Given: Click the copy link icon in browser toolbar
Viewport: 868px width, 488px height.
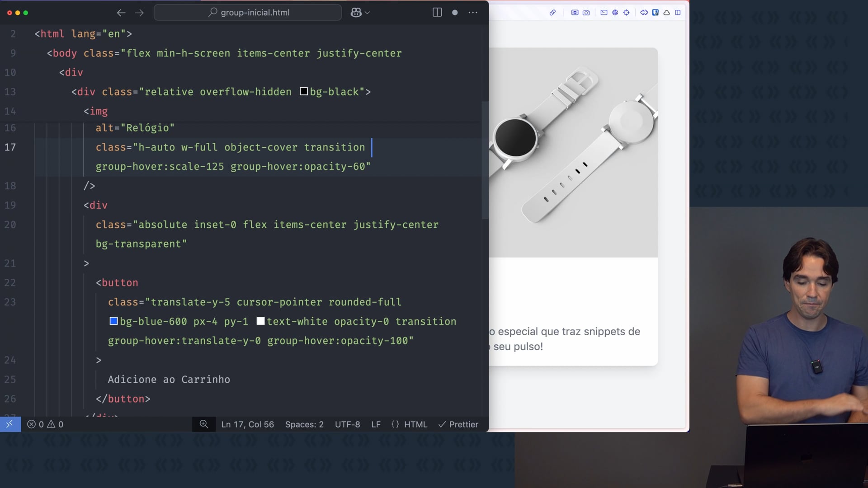Looking at the screenshot, I should pos(552,13).
